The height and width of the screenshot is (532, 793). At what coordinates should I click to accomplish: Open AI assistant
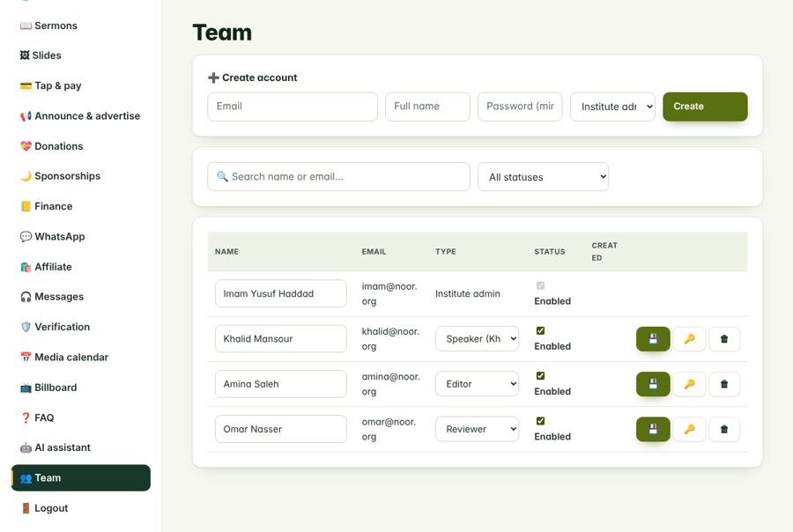pos(81,447)
